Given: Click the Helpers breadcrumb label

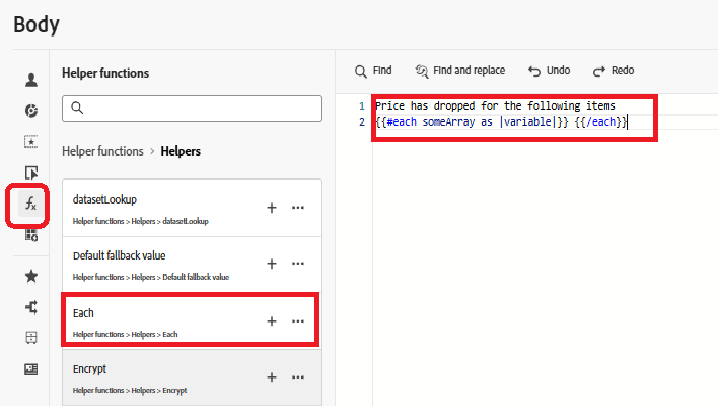Looking at the screenshot, I should [180, 152].
